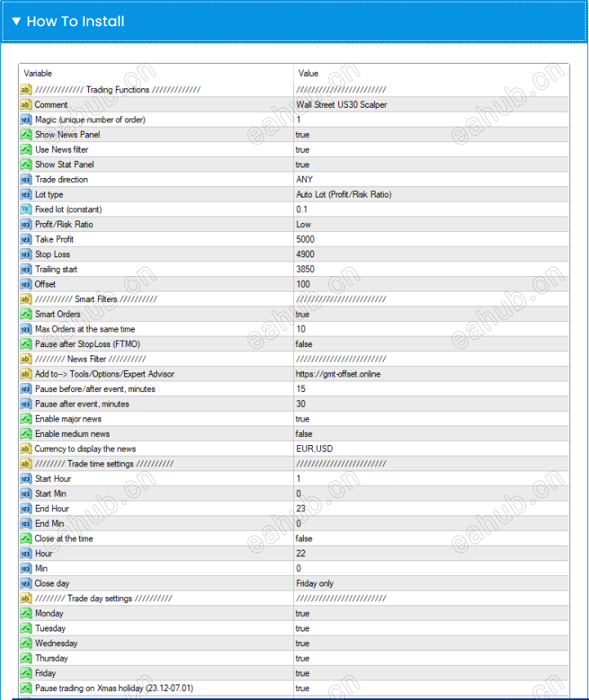
Task: Edit Take Profit value 5000
Action: coord(305,239)
